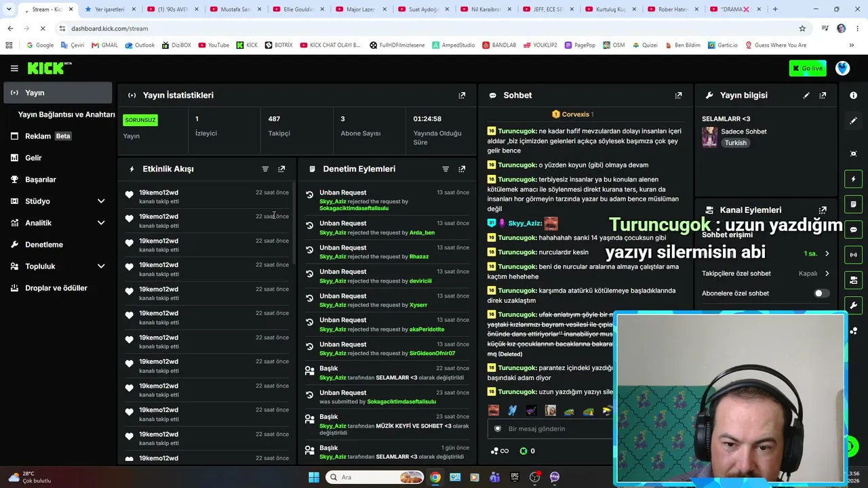The image size is (868, 488).
Task: Open OBS Studio from the taskbar
Action: (535, 477)
